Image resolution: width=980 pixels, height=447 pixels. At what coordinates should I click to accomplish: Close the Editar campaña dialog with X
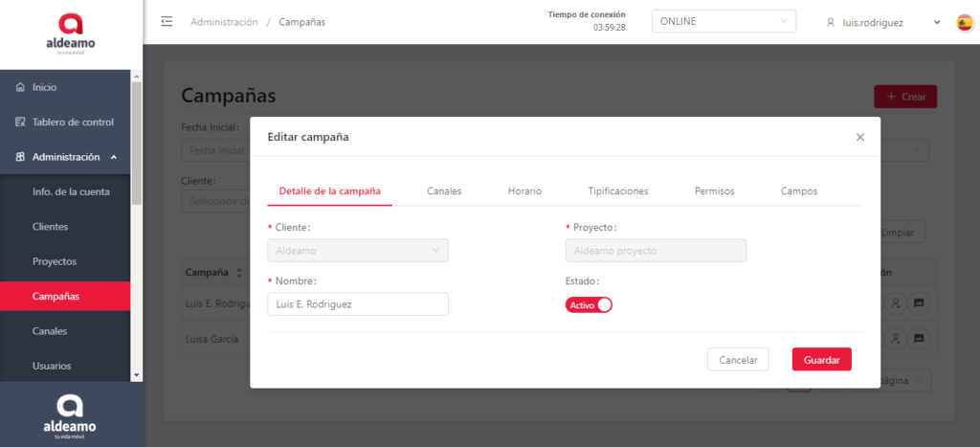coord(859,137)
